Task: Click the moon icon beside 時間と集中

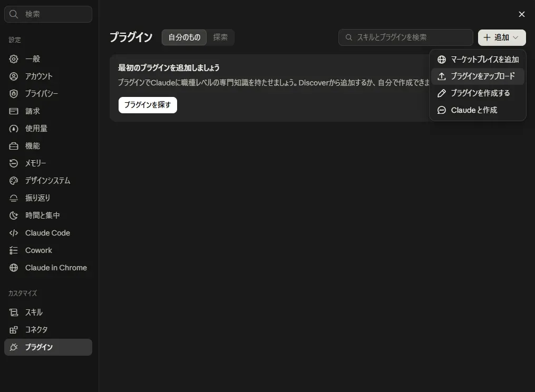Action: click(x=14, y=215)
